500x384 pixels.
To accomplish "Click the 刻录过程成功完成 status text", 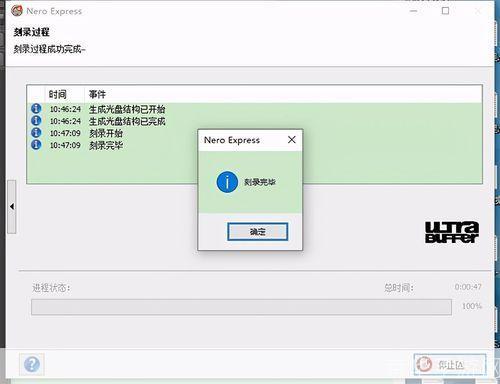I will click(x=49, y=49).
